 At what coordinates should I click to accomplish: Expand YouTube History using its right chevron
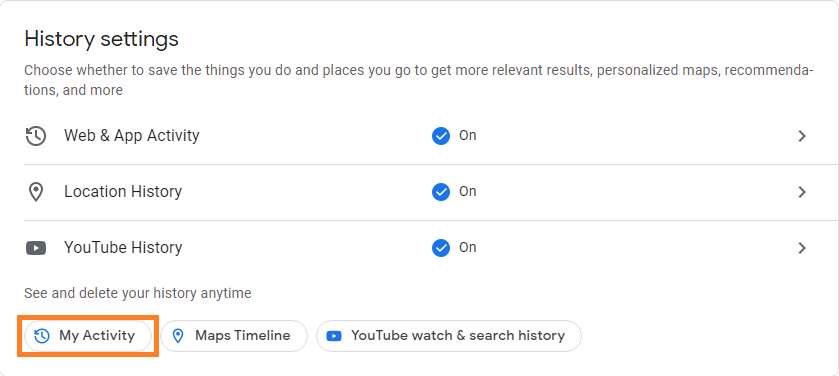click(802, 248)
